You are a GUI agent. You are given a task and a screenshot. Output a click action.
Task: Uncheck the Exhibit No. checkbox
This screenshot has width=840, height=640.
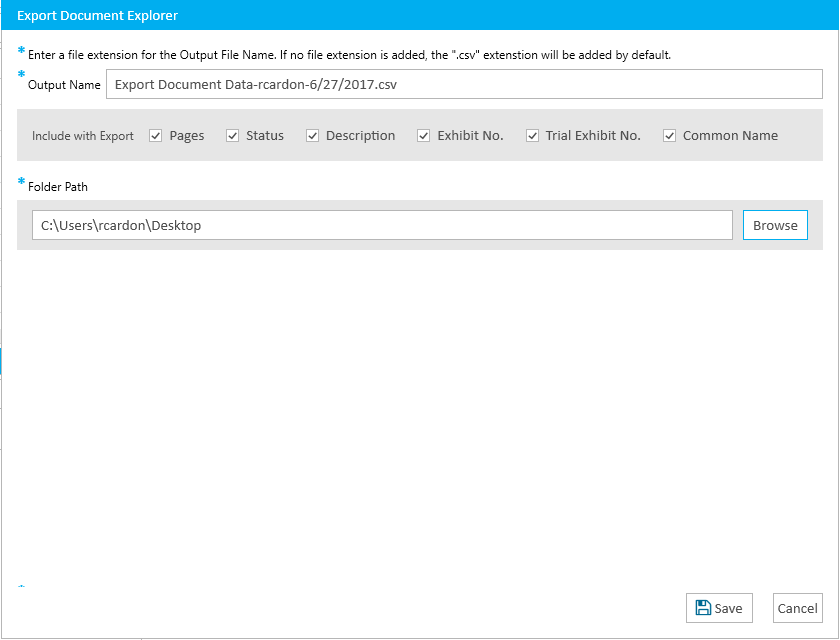click(x=424, y=136)
